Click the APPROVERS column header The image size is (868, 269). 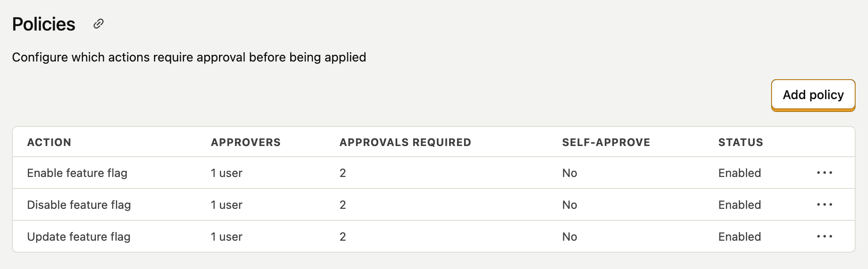coord(245,142)
